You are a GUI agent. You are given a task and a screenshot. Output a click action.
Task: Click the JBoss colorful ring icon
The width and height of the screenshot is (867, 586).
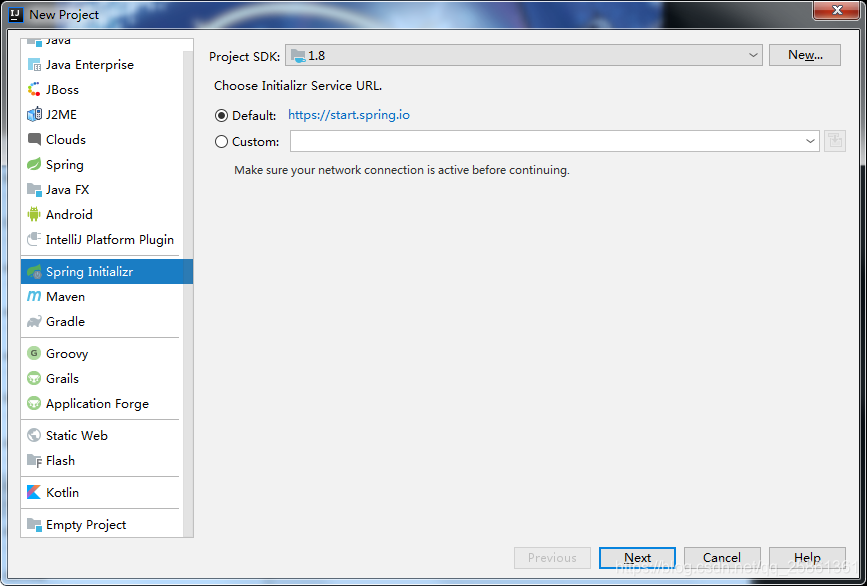pos(34,90)
